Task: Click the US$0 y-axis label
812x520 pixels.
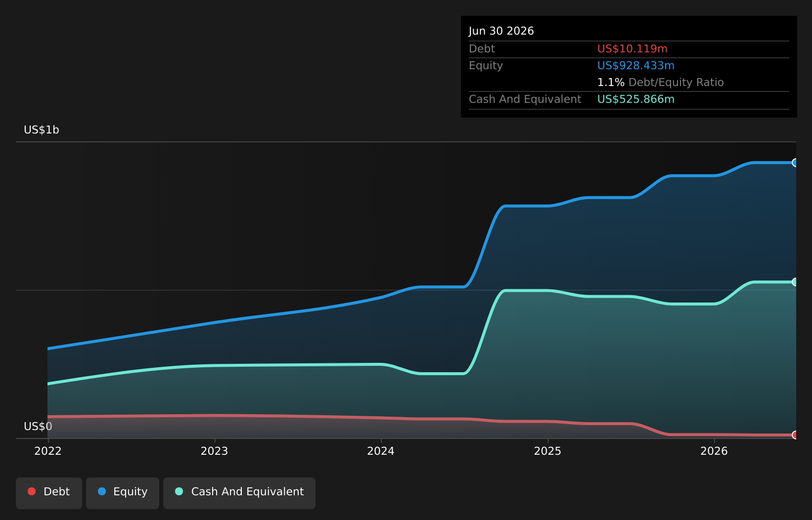Action: click(38, 427)
